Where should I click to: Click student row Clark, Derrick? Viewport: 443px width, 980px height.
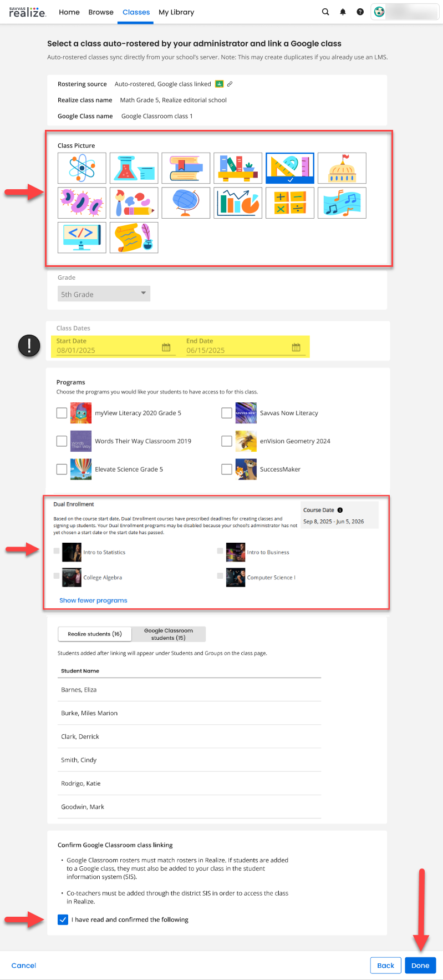click(190, 736)
